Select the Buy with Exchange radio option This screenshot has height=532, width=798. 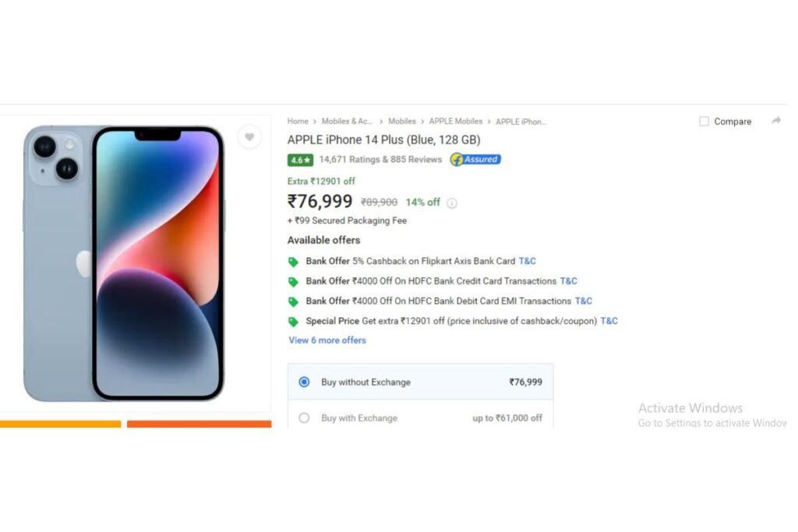coord(304,418)
